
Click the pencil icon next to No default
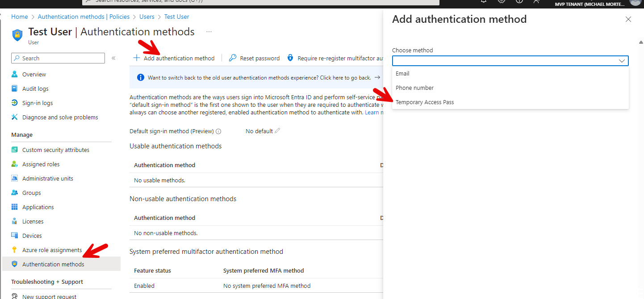coord(277,131)
